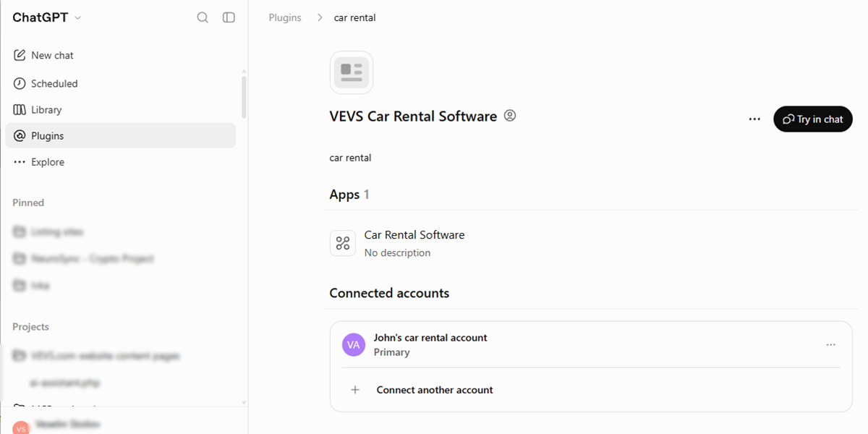Go back to Plugins breadcrumb
Image resolution: width=868 pixels, height=434 pixels.
tap(285, 17)
